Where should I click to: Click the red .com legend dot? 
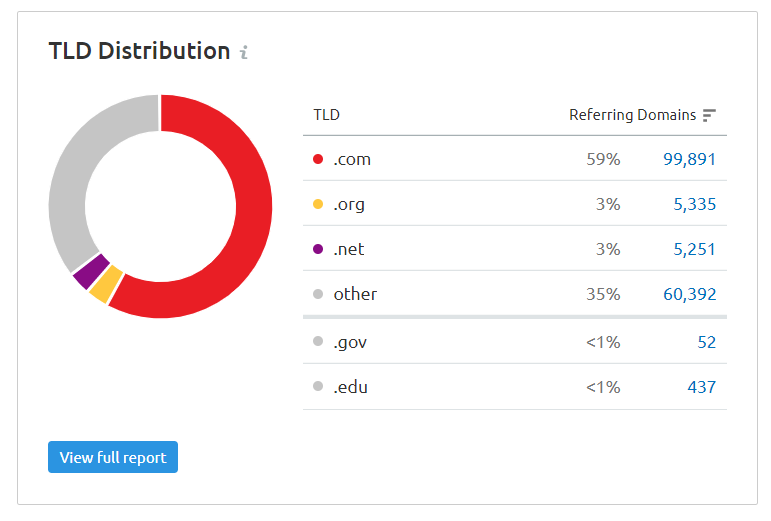point(318,159)
